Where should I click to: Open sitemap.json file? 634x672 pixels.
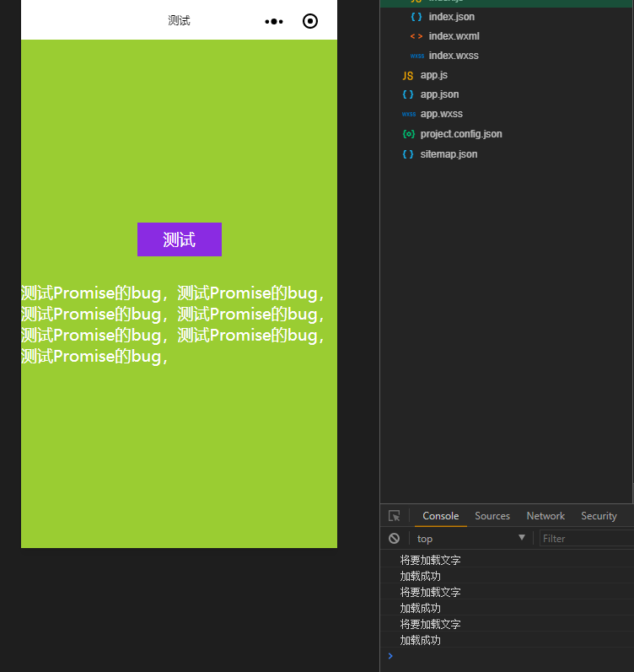coord(449,153)
